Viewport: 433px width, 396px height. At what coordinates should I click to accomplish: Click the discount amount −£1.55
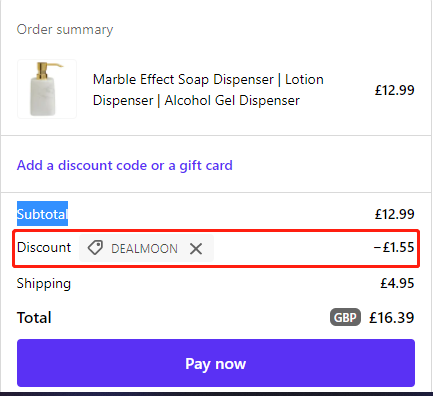pyautogui.click(x=394, y=247)
